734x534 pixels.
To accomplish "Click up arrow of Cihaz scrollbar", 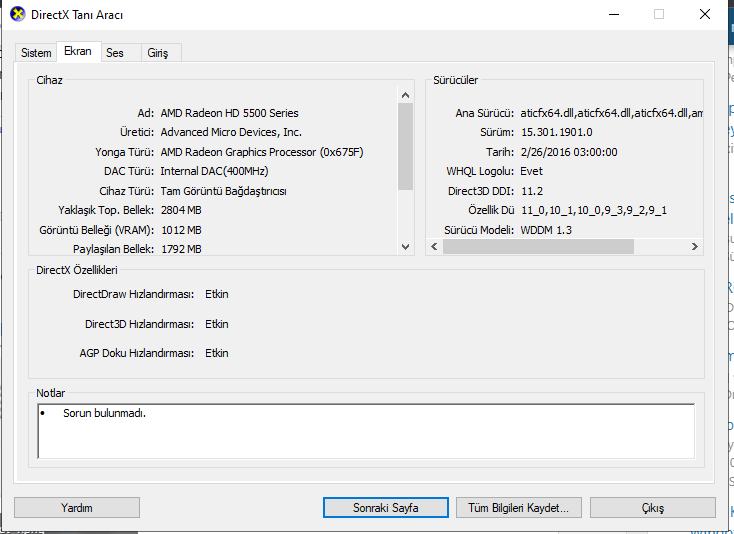I will click(405, 95).
